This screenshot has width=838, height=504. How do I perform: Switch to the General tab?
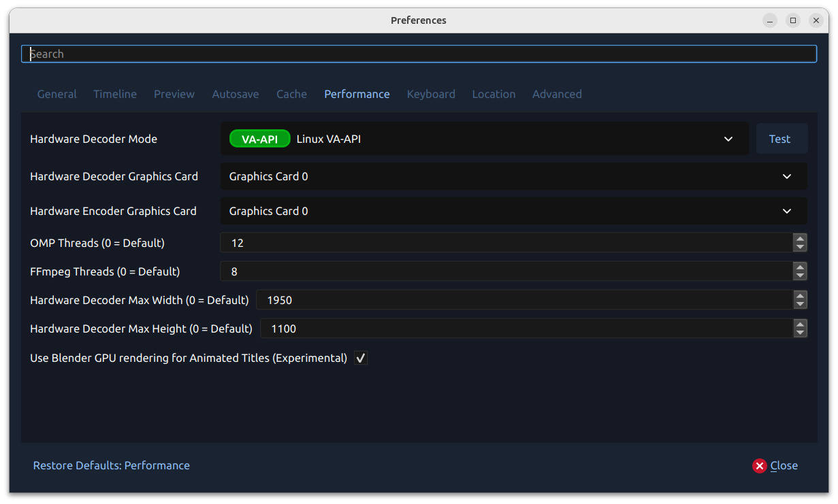pos(57,94)
